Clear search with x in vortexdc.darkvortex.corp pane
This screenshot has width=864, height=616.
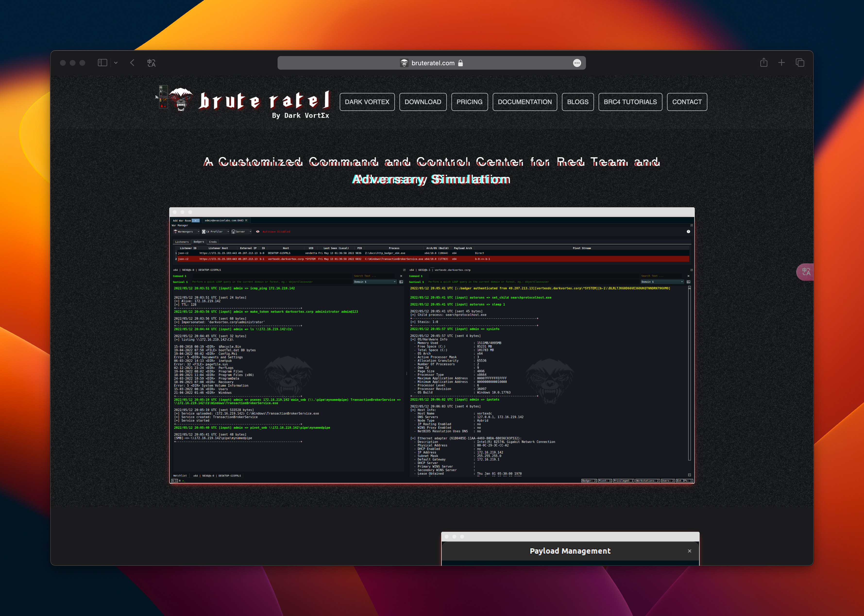(x=688, y=276)
